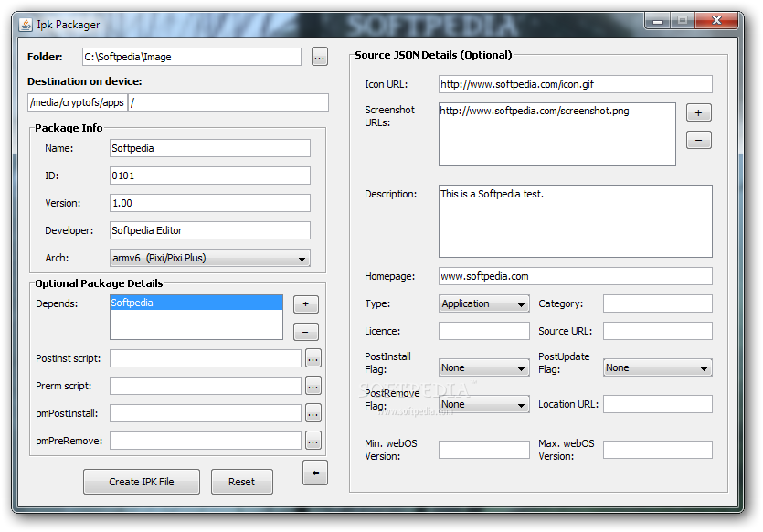Minimize the Ipk Packager window
This screenshot has height=532, width=763.
click(658, 20)
